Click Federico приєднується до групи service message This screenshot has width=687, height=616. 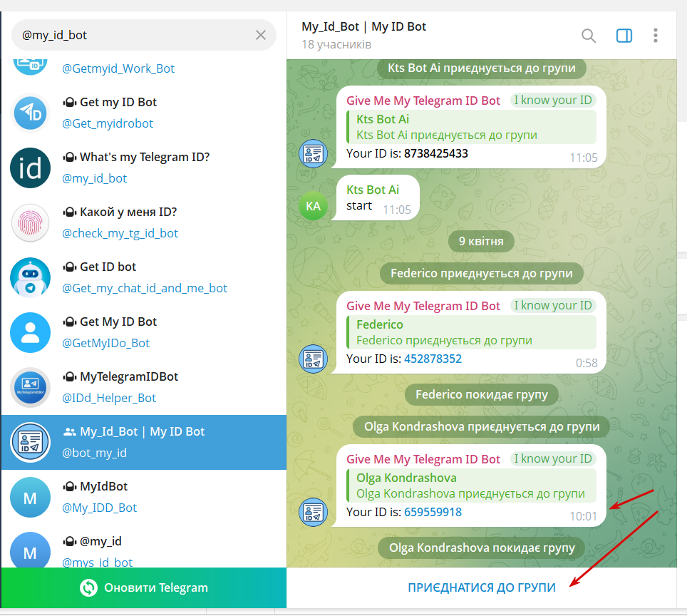pos(482,273)
